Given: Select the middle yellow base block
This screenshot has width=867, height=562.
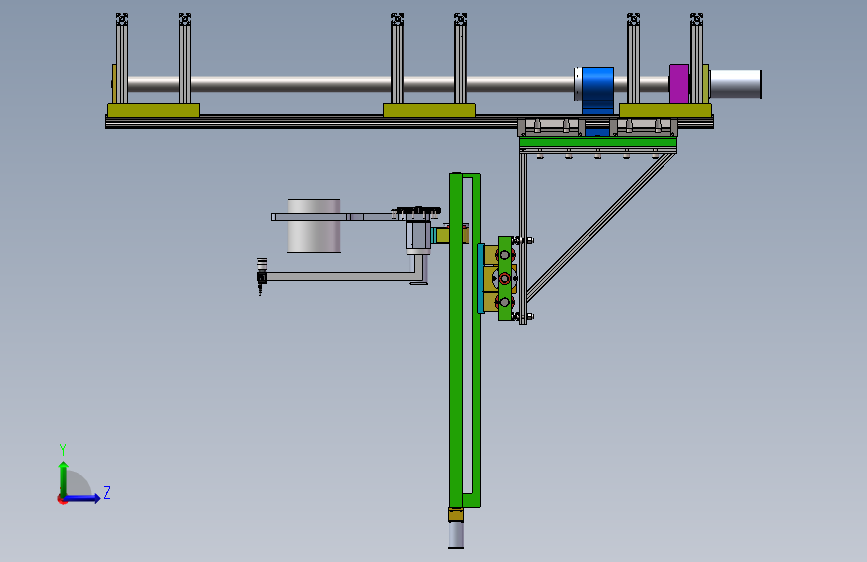Looking at the screenshot, I should tap(429, 110).
